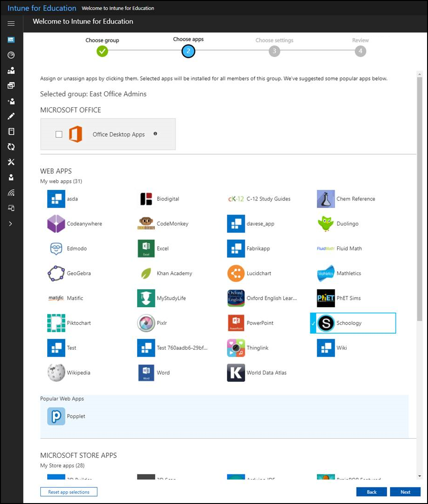Select the Chem Reference app icon

pyautogui.click(x=326, y=199)
